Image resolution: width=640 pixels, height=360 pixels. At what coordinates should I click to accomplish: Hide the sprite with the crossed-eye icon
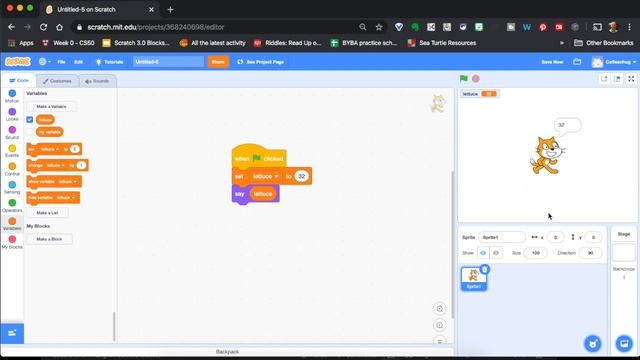point(496,253)
